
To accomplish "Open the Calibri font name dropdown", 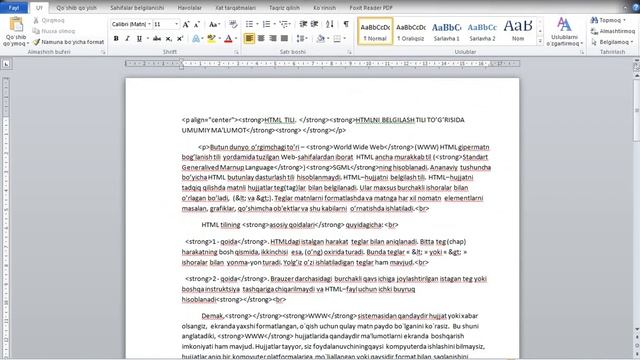I will click(149, 24).
